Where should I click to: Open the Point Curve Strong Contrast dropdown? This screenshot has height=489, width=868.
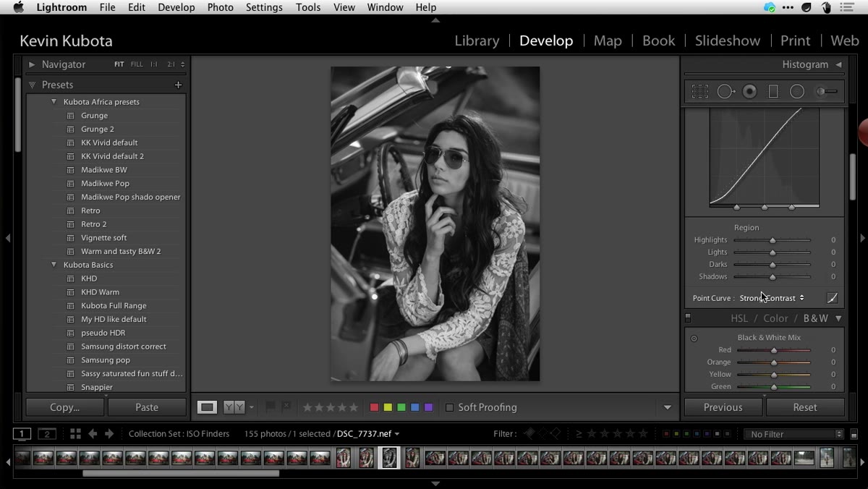772,298
